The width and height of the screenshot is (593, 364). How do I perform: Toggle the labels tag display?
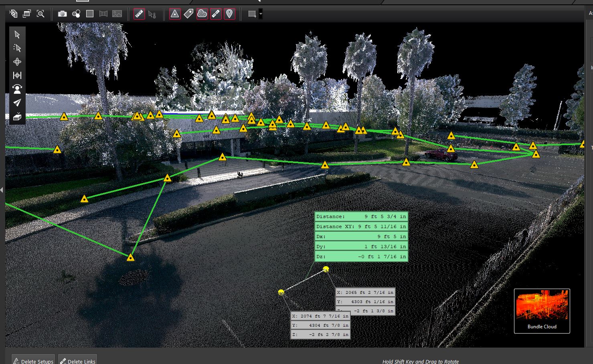point(188,14)
